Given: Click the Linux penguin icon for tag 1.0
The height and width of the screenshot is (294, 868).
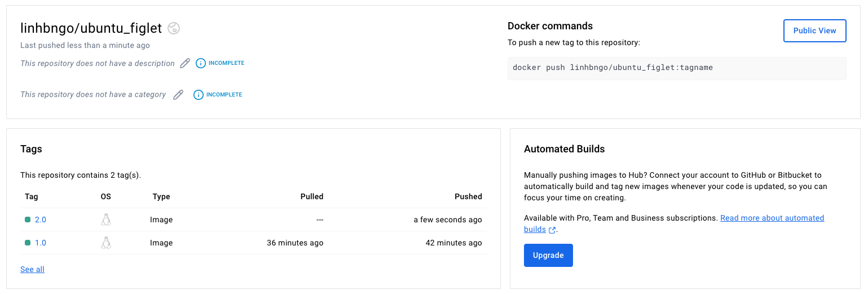Looking at the screenshot, I should point(105,243).
